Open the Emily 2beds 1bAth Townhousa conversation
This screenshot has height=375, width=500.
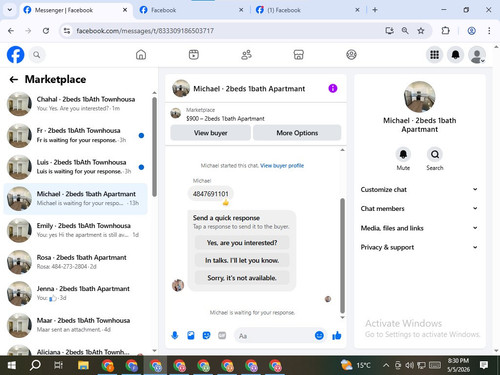[76, 230]
